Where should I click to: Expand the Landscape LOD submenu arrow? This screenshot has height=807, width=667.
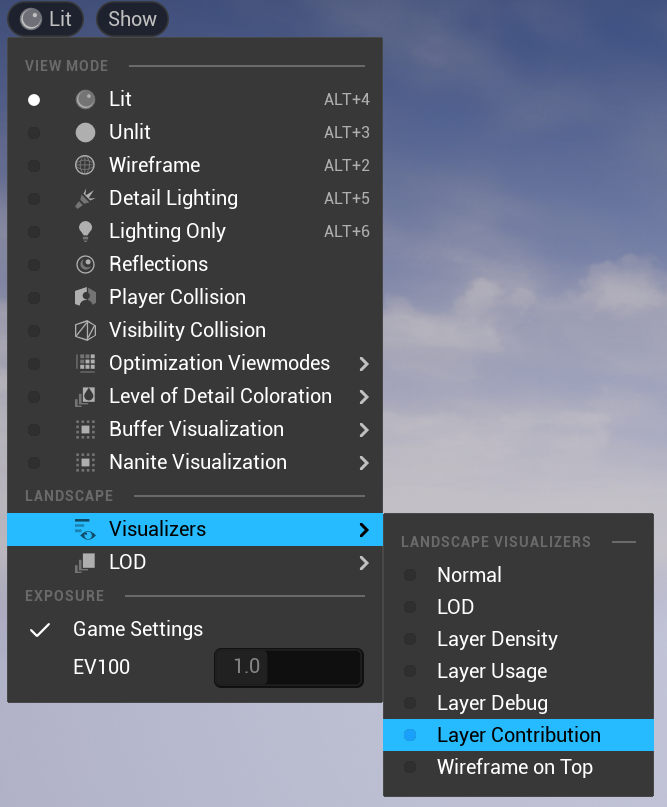364,563
